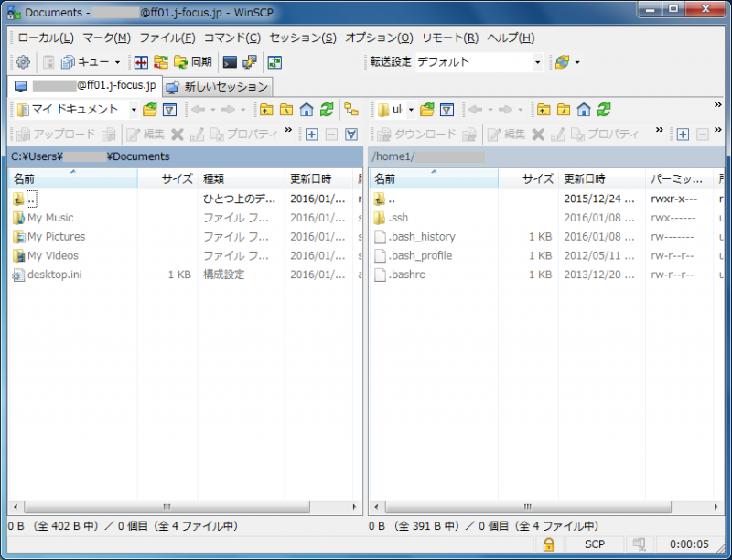
Task: Click the session lock status icon
Action: pyautogui.click(x=548, y=544)
